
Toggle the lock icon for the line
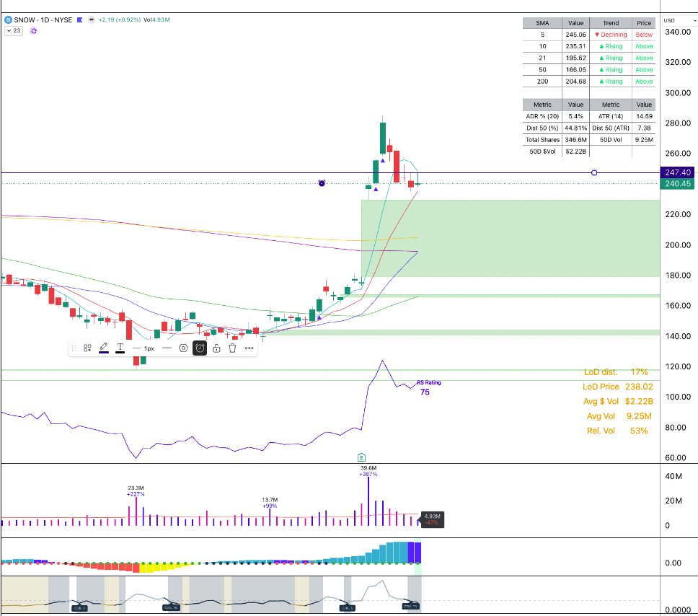(x=216, y=348)
